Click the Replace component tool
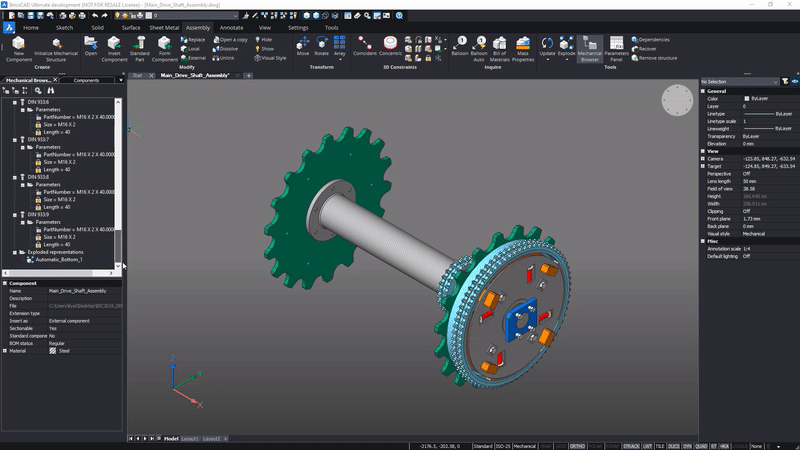The height and width of the screenshot is (450, 800). coord(193,39)
